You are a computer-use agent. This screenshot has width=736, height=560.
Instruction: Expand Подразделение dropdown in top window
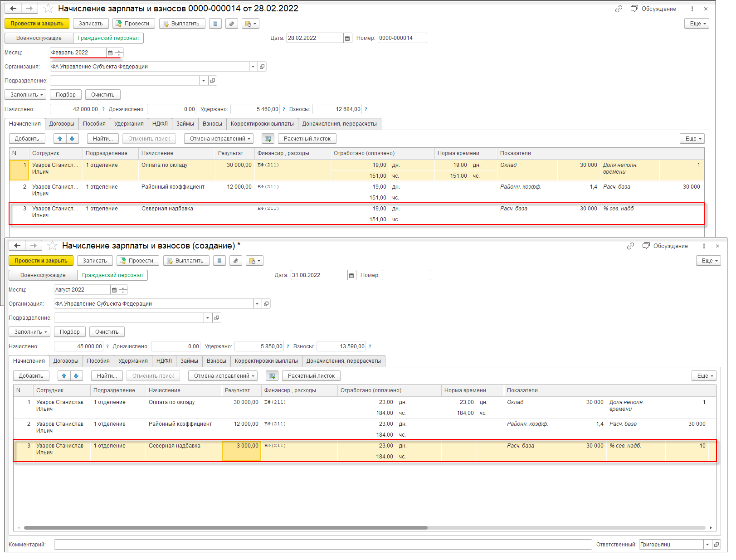[x=204, y=81]
